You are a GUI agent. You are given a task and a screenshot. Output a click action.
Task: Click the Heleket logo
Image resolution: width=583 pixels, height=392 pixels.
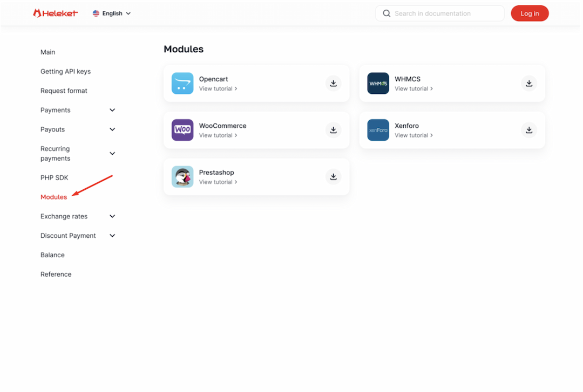point(56,13)
